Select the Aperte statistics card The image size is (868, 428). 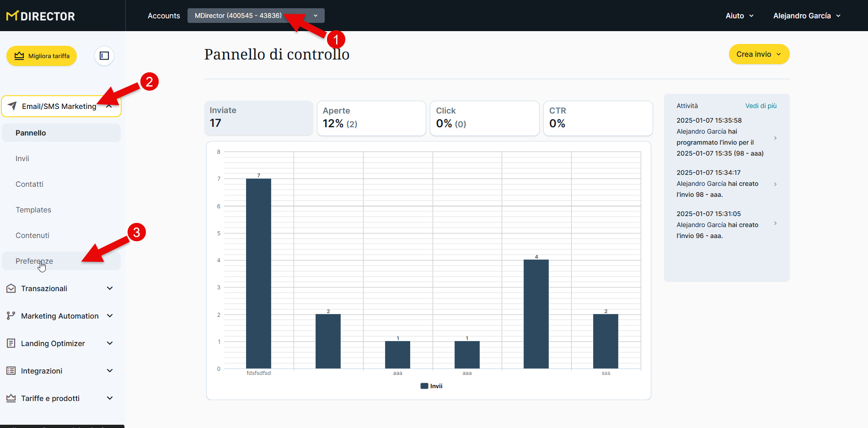click(371, 118)
